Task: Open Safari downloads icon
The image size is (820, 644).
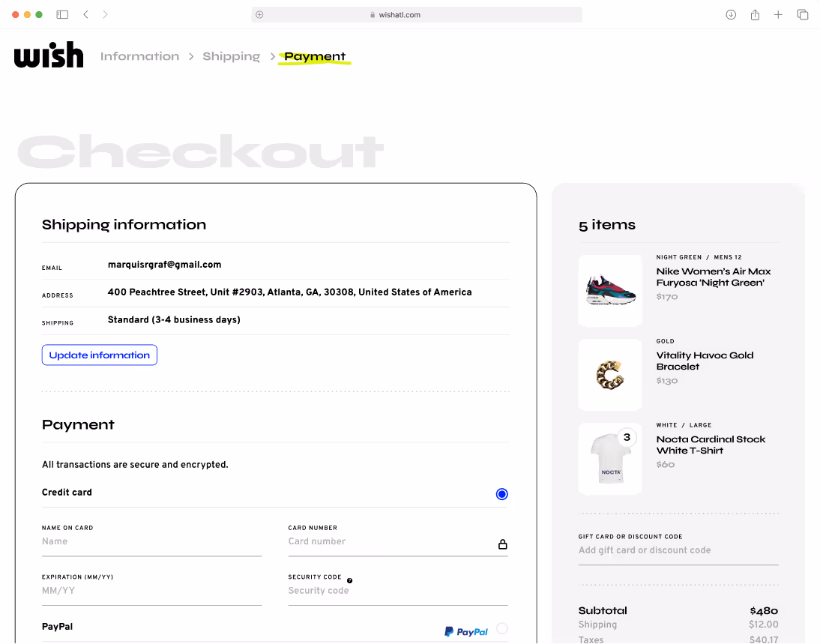Action: [731, 15]
